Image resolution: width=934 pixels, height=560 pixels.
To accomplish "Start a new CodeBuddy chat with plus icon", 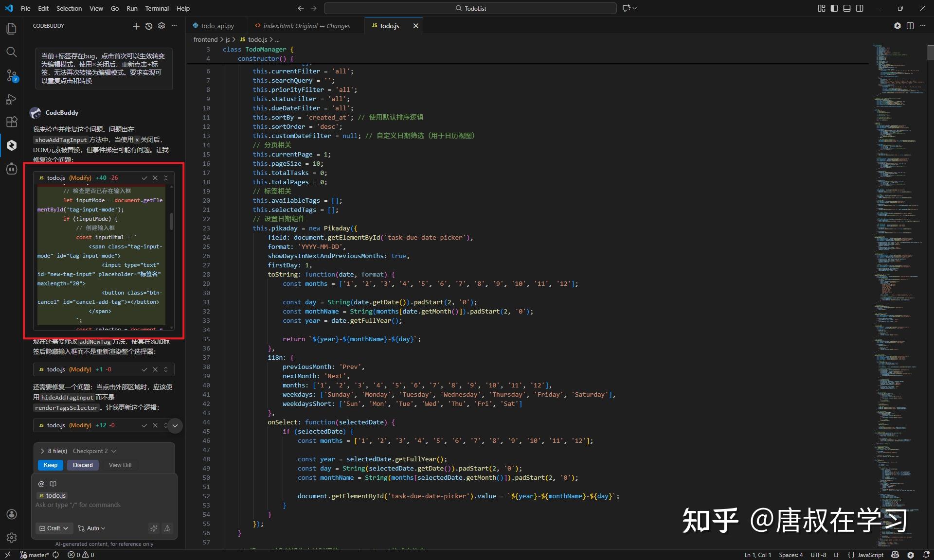I will [x=136, y=26].
